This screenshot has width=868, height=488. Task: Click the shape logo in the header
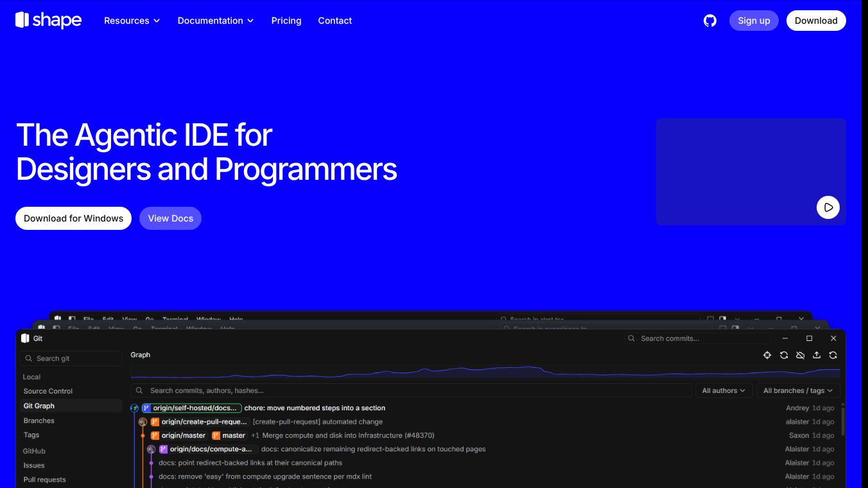point(49,21)
